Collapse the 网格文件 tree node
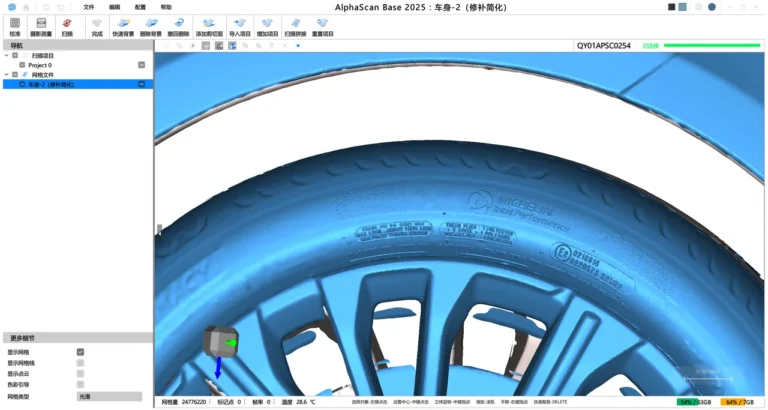This screenshot has height=410, width=768. (x=5, y=74)
